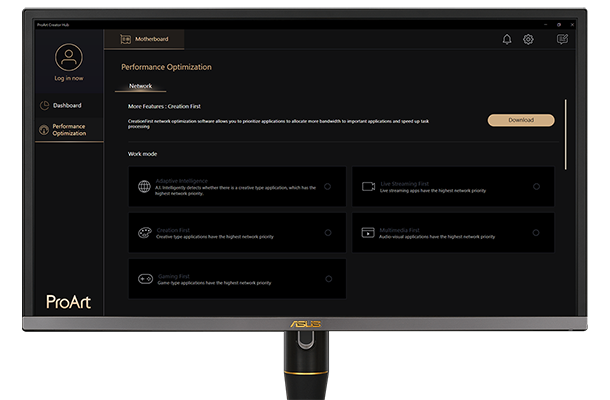The height and width of the screenshot is (400, 610).
Task: Download the CreationFirst software
Action: click(521, 120)
